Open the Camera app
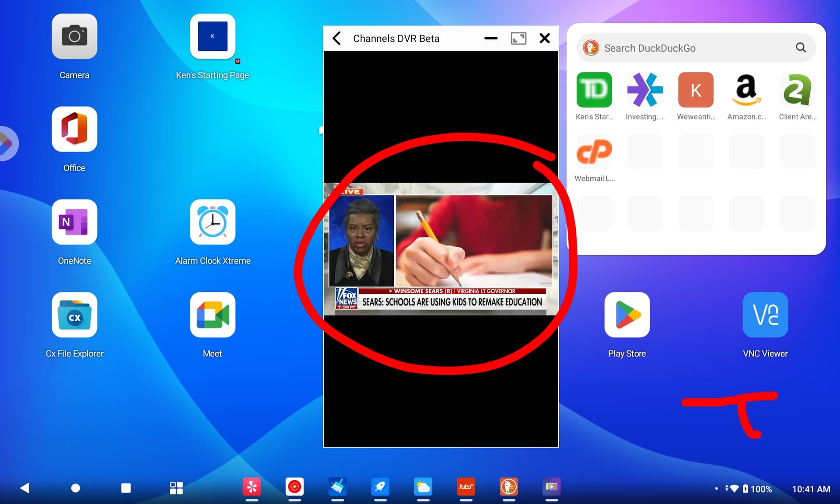 coord(74,37)
